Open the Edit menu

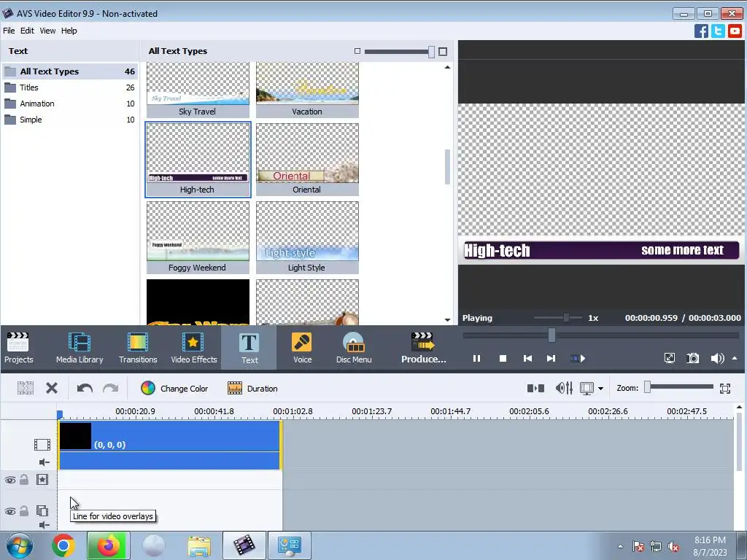(27, 31)
